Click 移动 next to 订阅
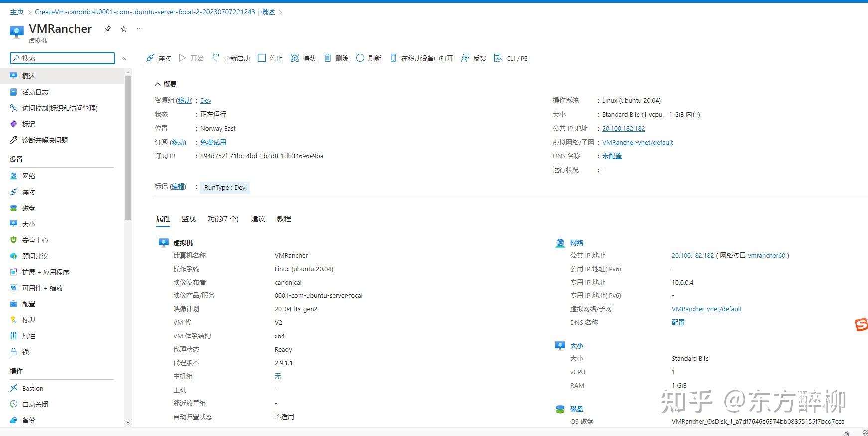The image size is (868, 436). (x=178, y=143)
